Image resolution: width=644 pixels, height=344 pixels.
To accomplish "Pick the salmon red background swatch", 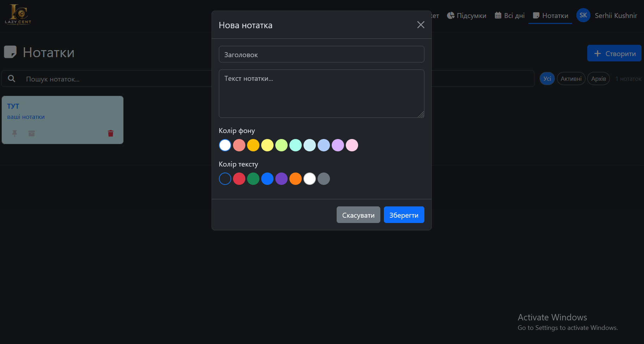I will (x=239, y=145).
